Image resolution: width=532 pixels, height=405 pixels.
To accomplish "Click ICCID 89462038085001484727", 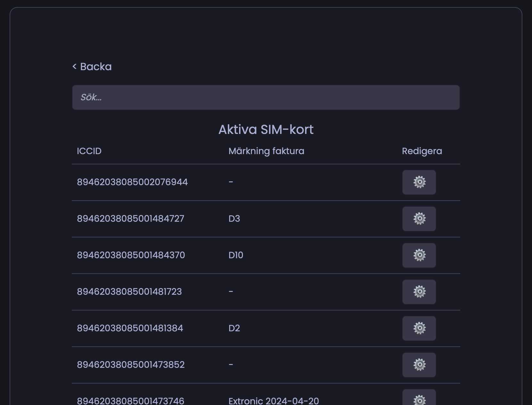I will pyautogui.click(x=130, y=219).
